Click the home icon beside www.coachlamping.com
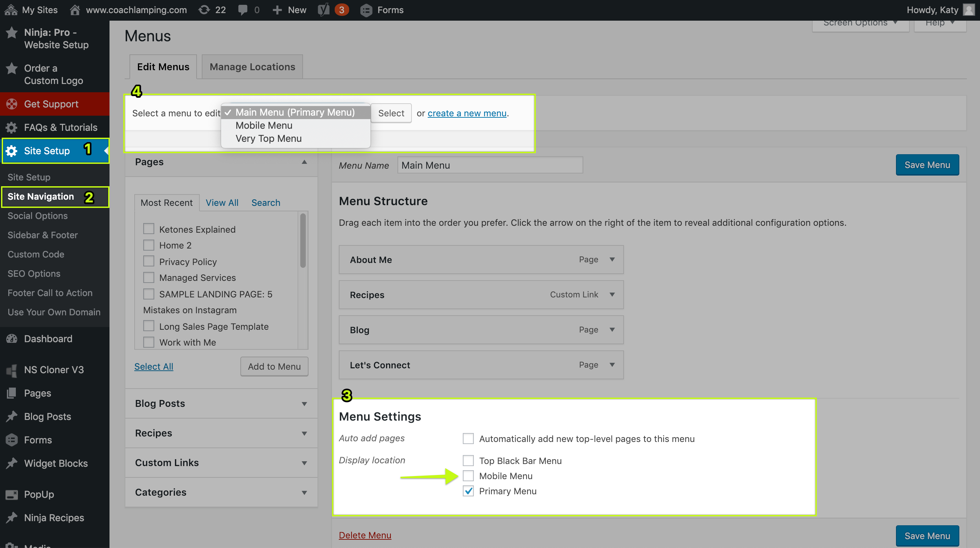Viewport: 980px width, 548px height. (x=75, y=10)
